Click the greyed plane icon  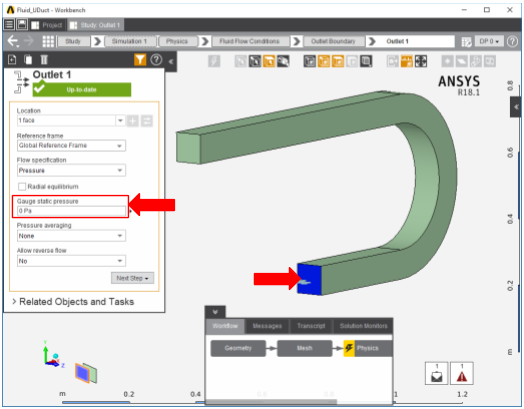click(x=462, y=61)
